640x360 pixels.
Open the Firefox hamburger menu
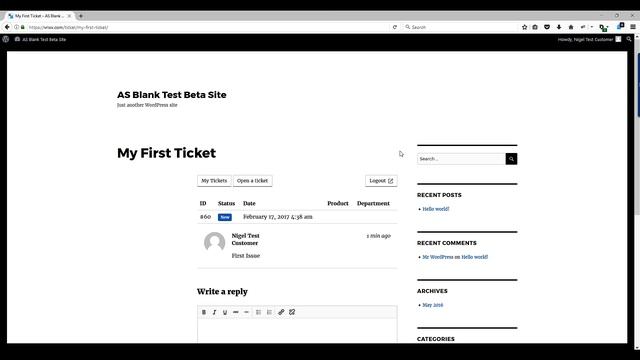tap(633, 27)
